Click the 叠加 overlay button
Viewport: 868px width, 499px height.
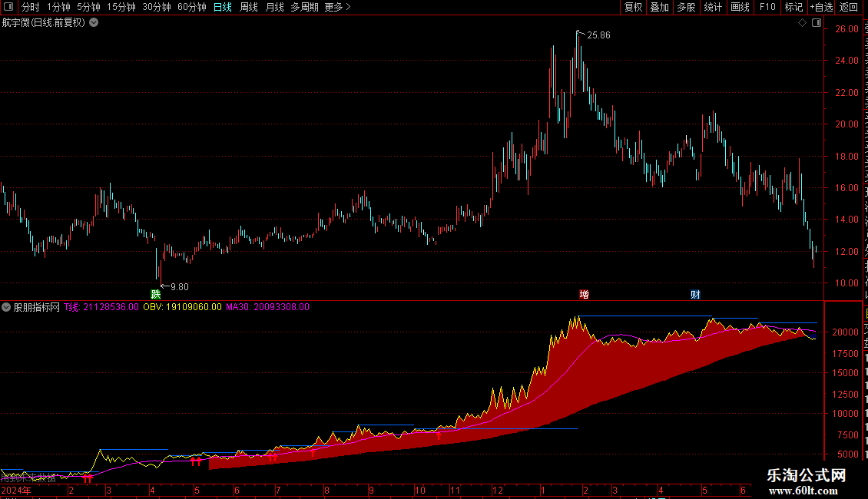coord(659,7)
